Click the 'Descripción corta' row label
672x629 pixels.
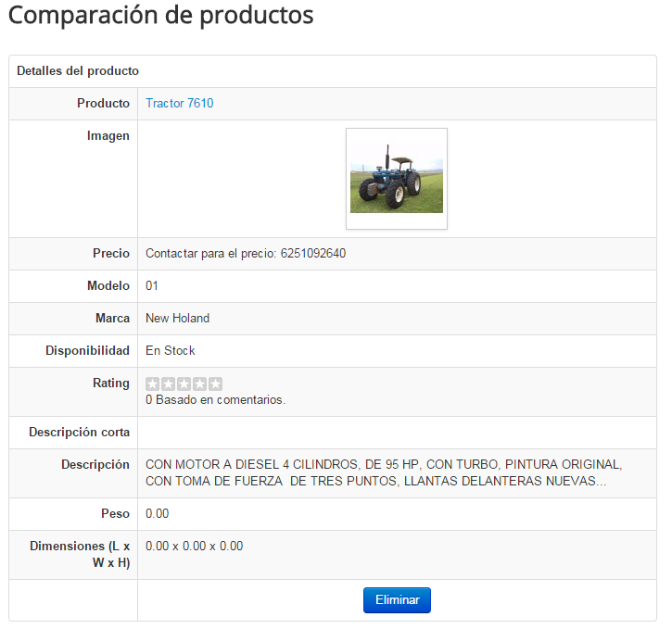[x=80, y=432]
